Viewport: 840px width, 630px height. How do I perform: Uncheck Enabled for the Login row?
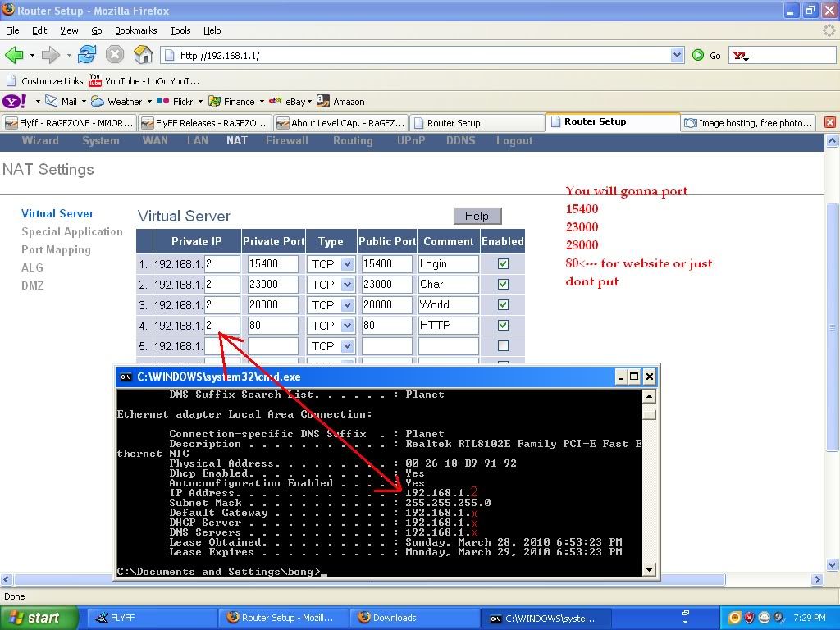pyautogui.click(x=503, y=264)
